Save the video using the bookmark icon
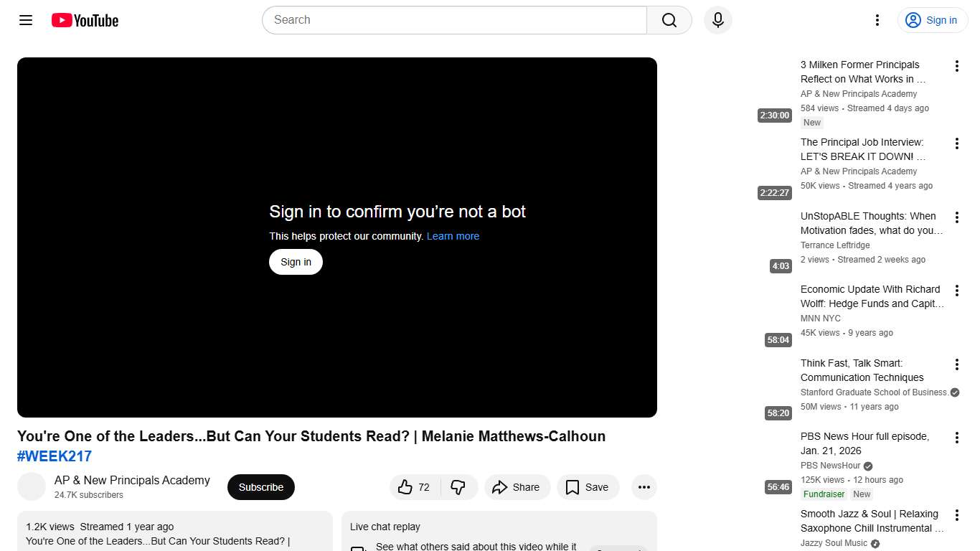The width and height of the screenshot is (980, 551). (588, 487)
